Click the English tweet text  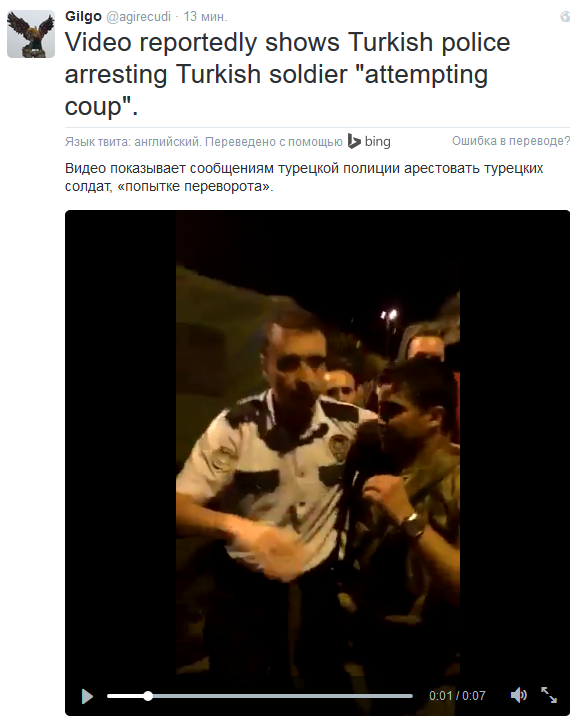pyautogui.click(x=288, y=74)
